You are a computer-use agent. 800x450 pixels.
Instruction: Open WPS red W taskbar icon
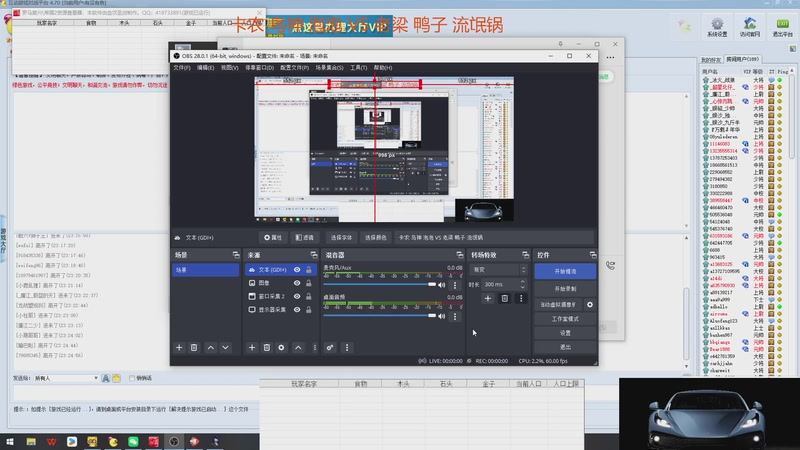point(52,441)
